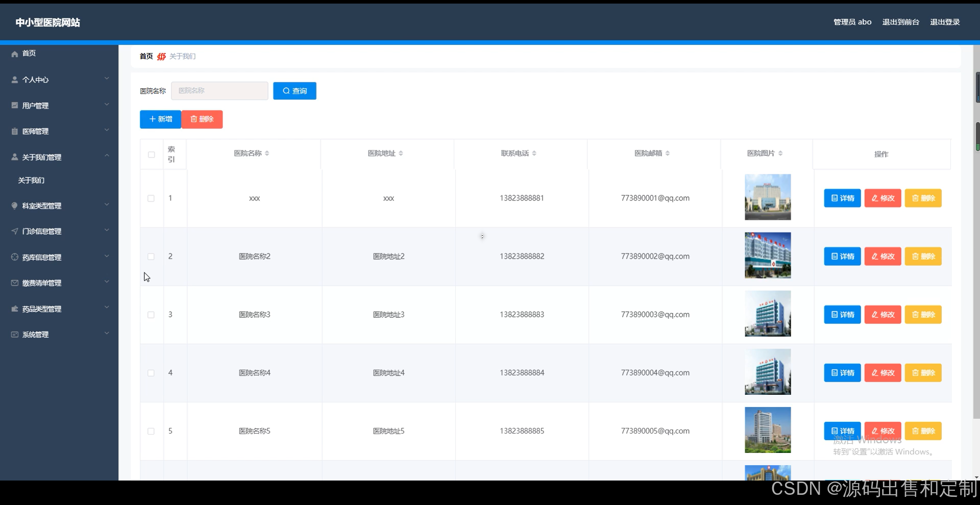Expand the 药库信息管理 chevron
Screen dimensions: 980x505
tap(107, 256)
